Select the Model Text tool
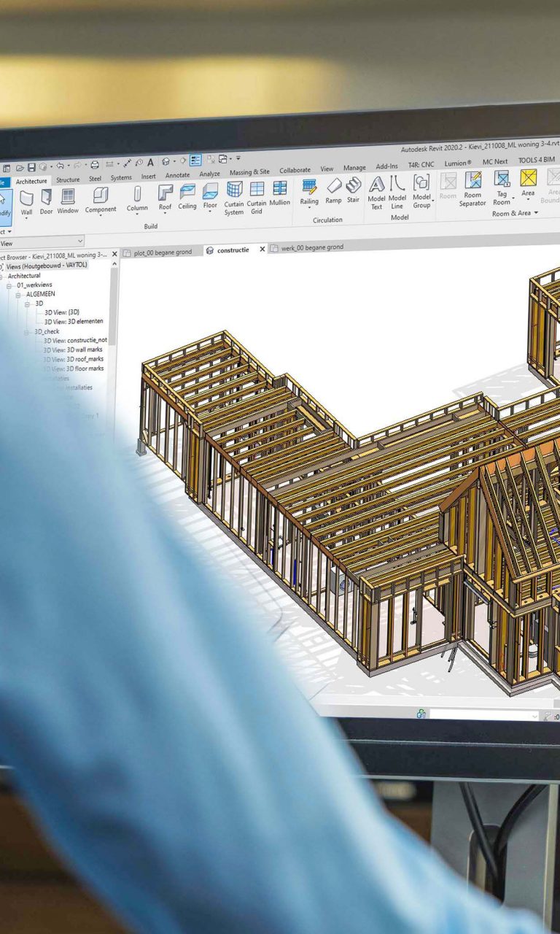This screenshot has height=934, width=560. tap(376, 193)
